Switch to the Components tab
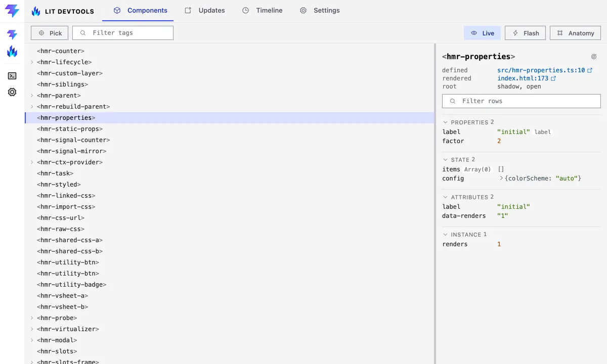This screenshot has height=364, width=607. coord(138,11)
